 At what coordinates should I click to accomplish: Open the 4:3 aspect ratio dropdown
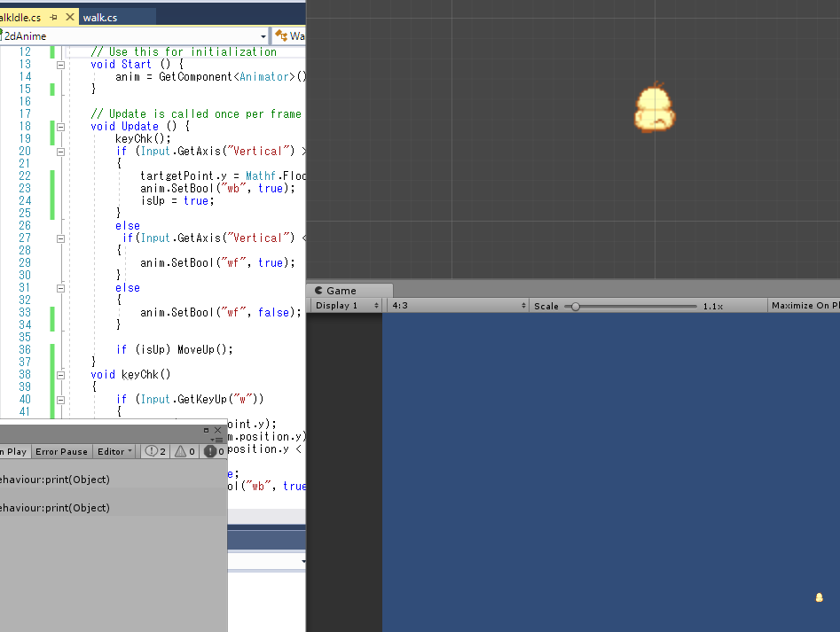459,306
